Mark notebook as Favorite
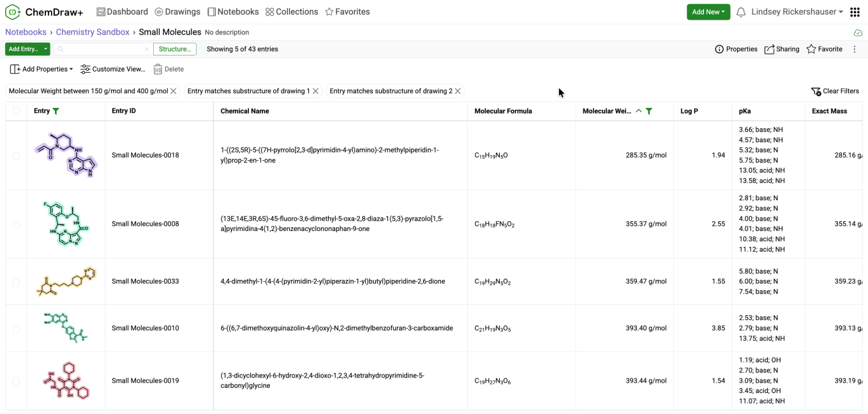The height and width of the screenshot is (414, 868). click(x=824, y=49)
